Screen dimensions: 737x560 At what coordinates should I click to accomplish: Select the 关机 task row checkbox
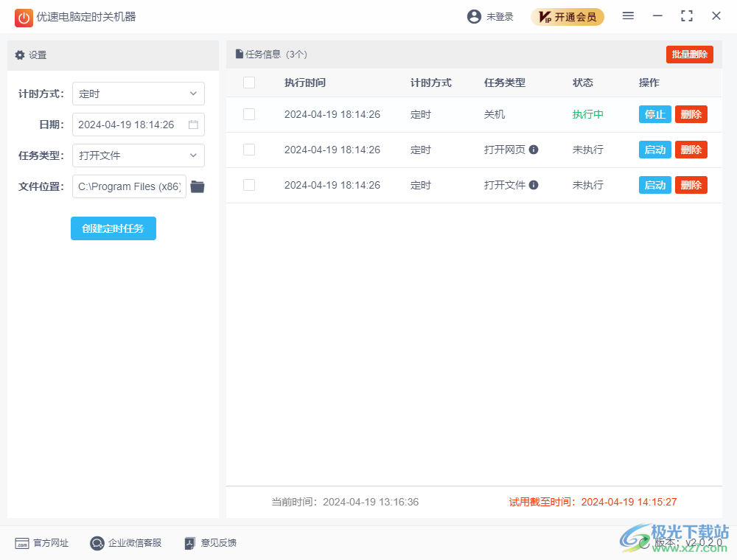tap(249, 114)
